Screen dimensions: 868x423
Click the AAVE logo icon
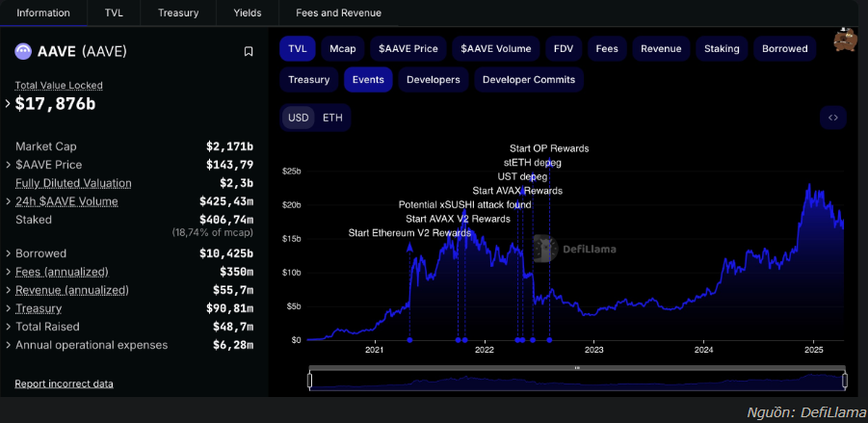coord(23,51)
